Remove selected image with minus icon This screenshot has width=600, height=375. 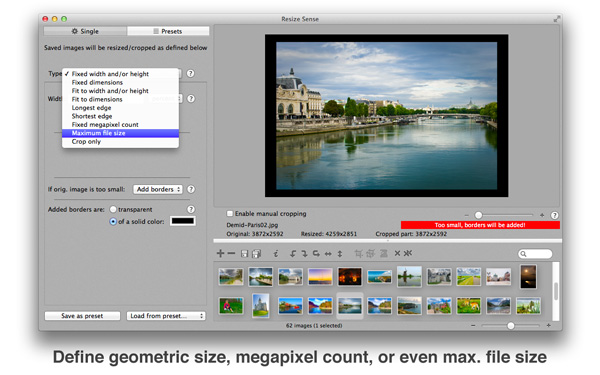point(231,253)
